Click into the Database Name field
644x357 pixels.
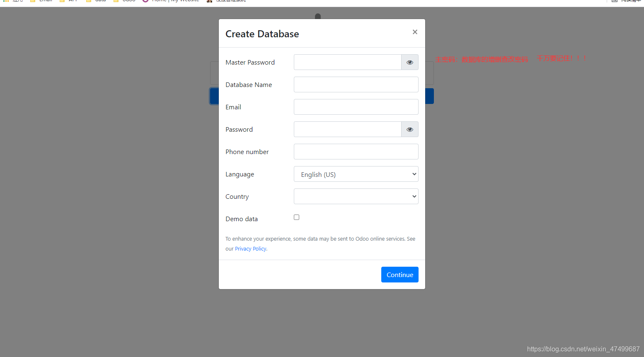[356, 84]
